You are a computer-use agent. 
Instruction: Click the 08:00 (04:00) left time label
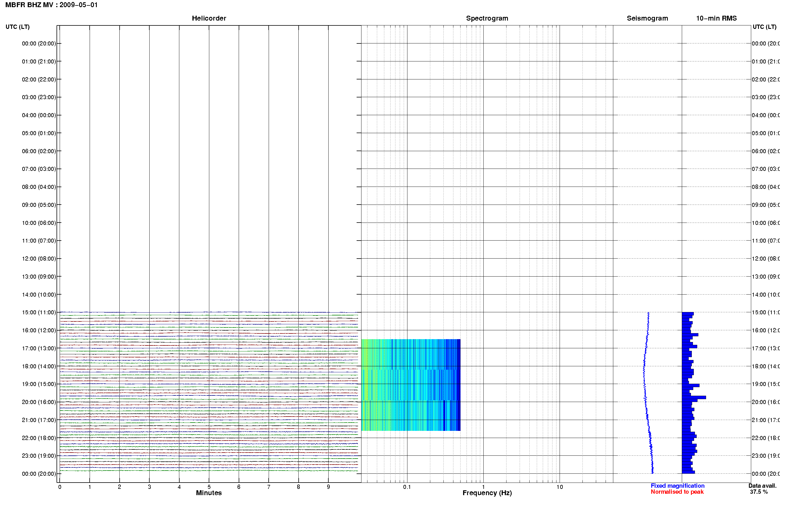click(x=39, y=187)
